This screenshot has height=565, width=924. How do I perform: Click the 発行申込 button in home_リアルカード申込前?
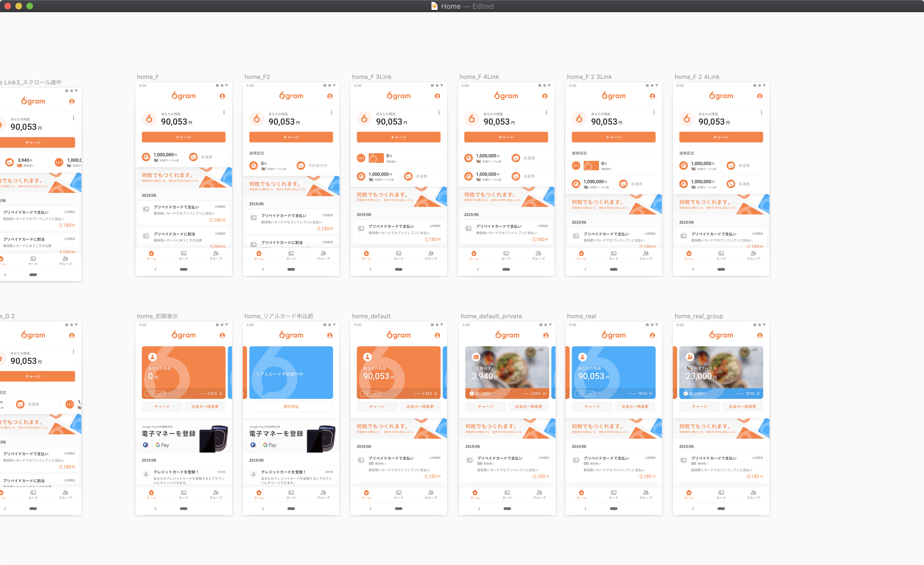point(291,406)
